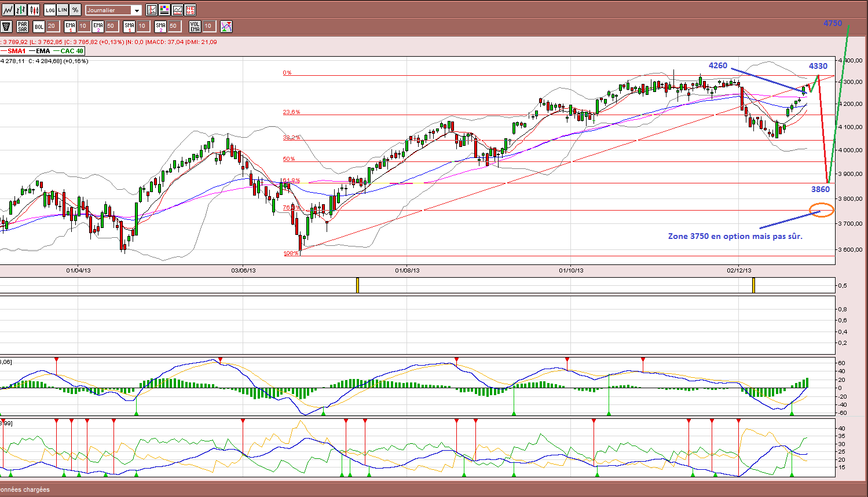Click the 3 600,00 price axis label
Image resolution: width=868 pixels, height=497 pixels.
(849, 250)
